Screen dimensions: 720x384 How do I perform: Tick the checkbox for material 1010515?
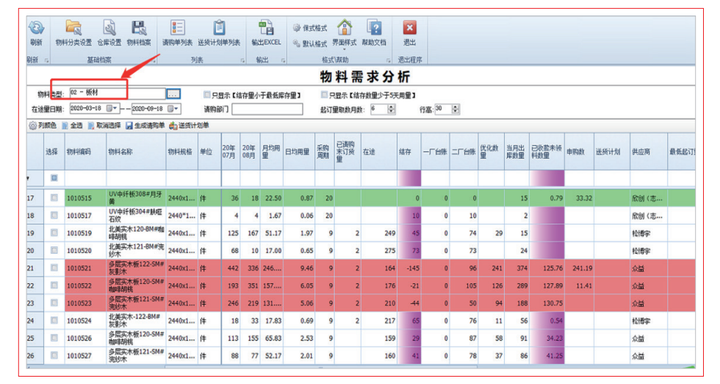click(54, 198)
